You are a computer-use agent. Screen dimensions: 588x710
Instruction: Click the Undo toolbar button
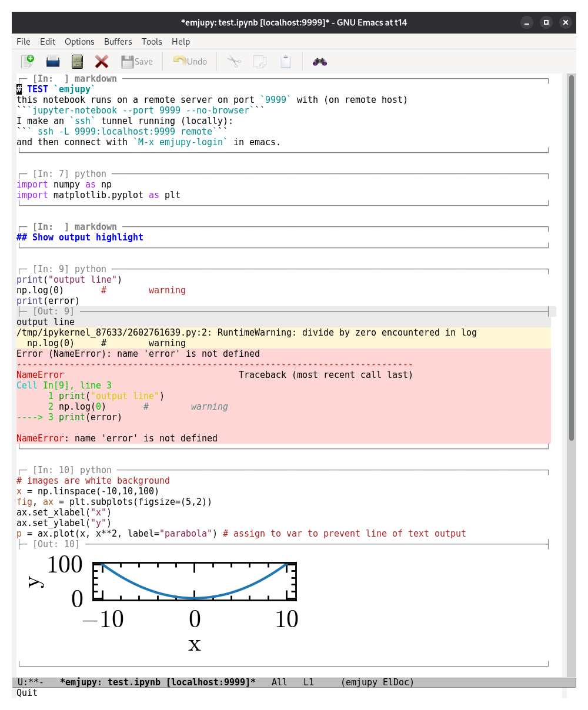coord(189,61)
